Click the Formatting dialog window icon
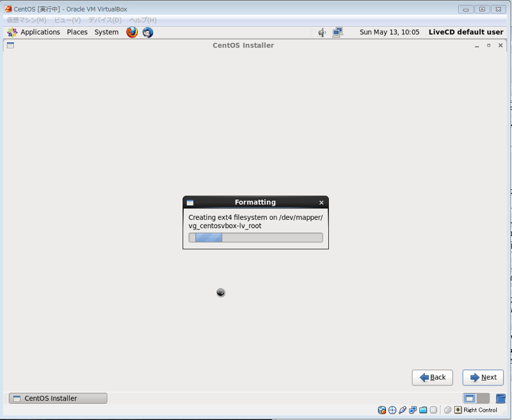 tap(190, 203)
